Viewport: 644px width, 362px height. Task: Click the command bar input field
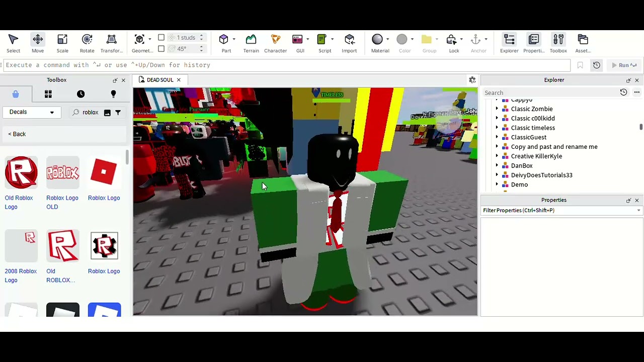point(287,65)
